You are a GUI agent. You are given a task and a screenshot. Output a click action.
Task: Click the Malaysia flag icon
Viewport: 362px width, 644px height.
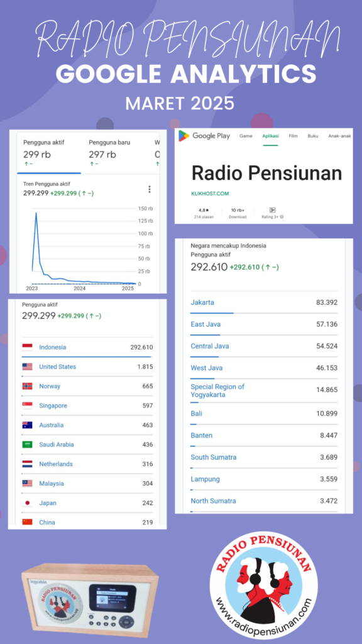click(x=27, y=484)
